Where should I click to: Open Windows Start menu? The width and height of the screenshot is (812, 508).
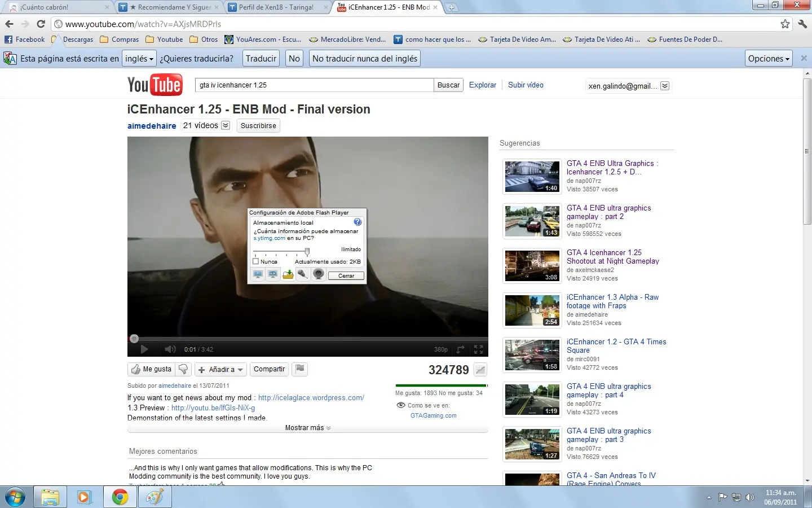coord(15,497)
